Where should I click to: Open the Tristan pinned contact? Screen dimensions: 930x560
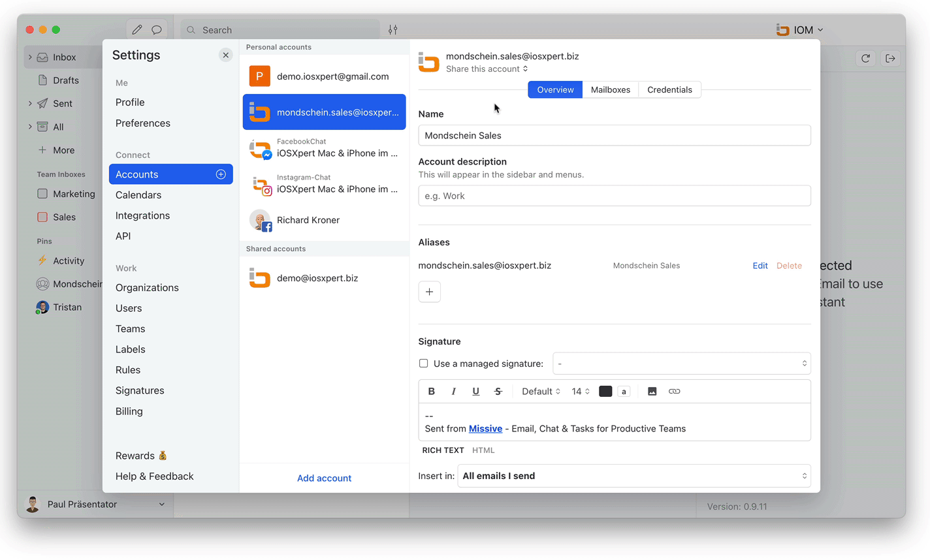(59, 307)
